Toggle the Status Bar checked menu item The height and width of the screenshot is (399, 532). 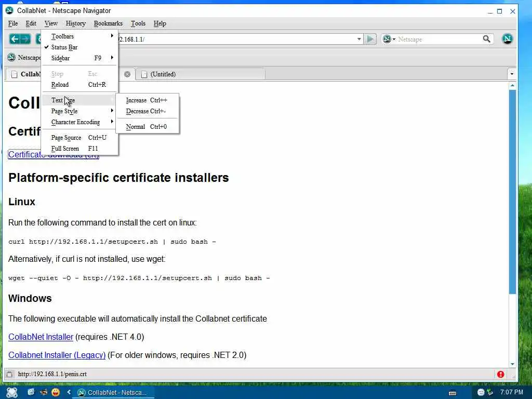(x=79, y=47)
